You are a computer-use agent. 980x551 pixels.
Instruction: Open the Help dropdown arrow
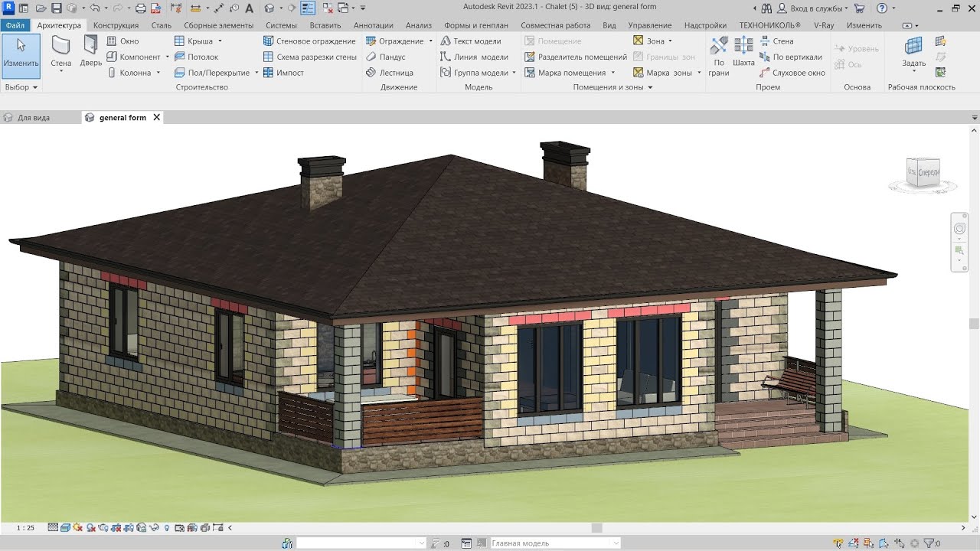coord(893,8)
